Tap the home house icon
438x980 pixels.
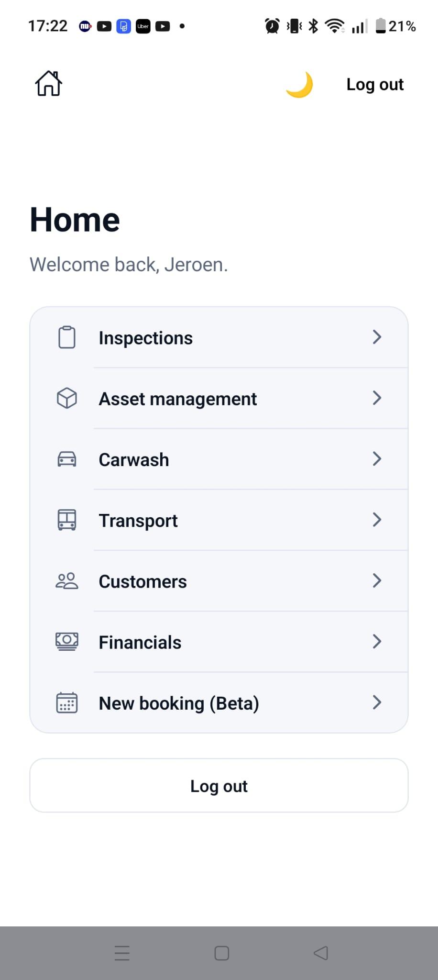coord(49,84)
